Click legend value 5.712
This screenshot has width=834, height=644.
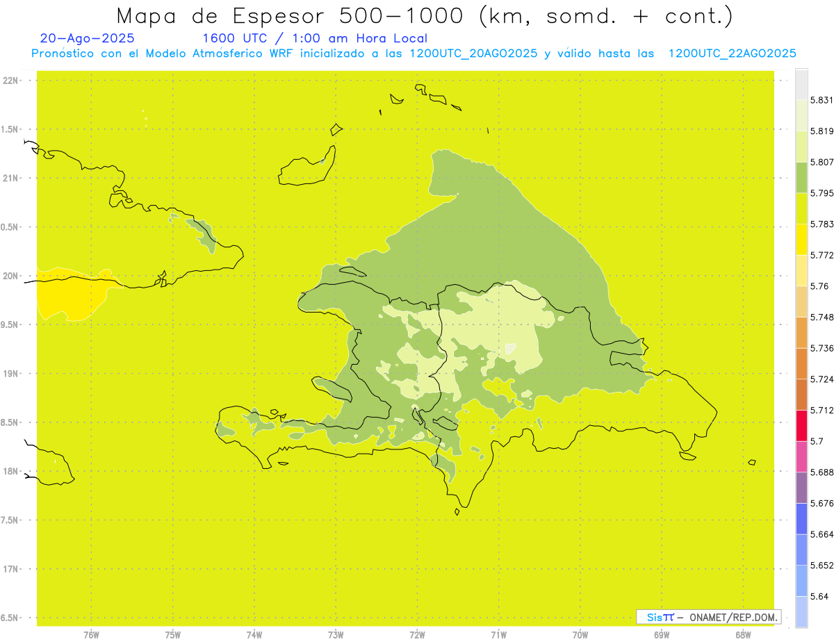pyautogui.click(x=822, y=410)
